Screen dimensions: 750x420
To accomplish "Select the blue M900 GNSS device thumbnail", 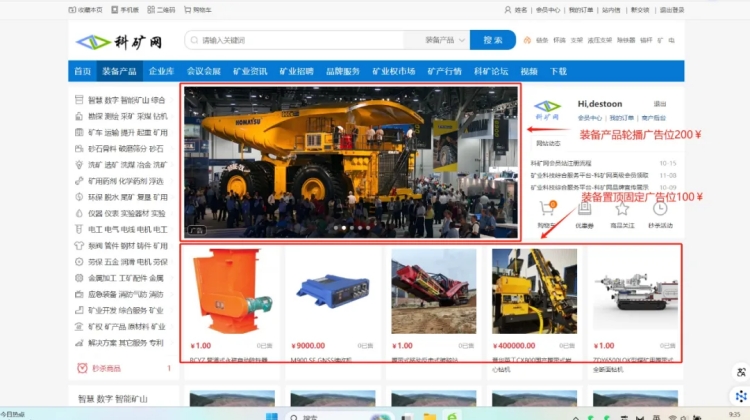I will pos(328,291).
